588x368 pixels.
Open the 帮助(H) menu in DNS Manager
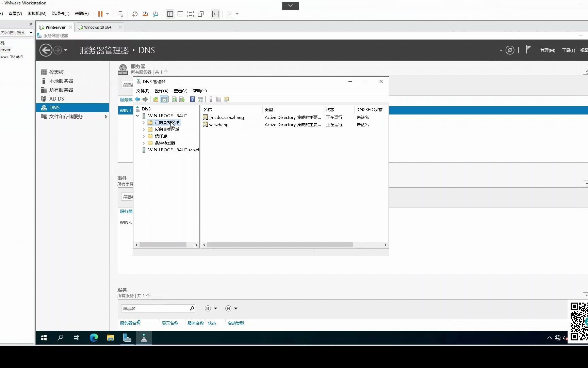pyautogui.click(x=200, y=91)
